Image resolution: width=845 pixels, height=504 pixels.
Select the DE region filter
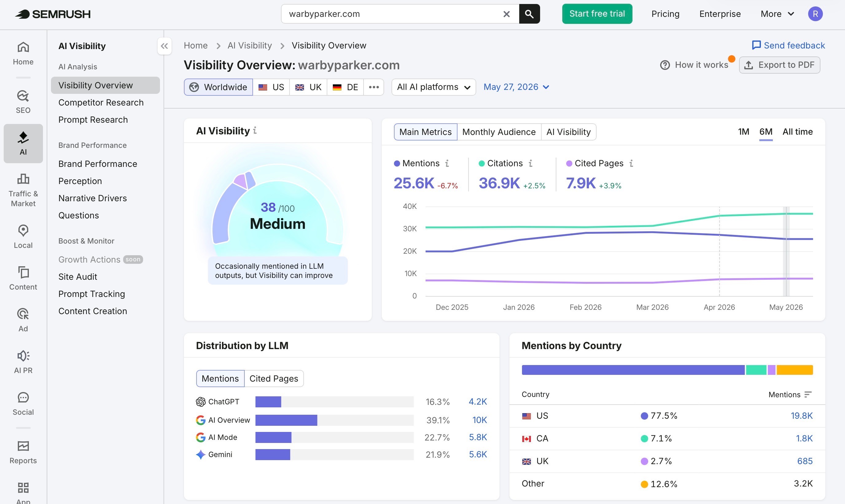pyautogui.click(x=345, y=87)
